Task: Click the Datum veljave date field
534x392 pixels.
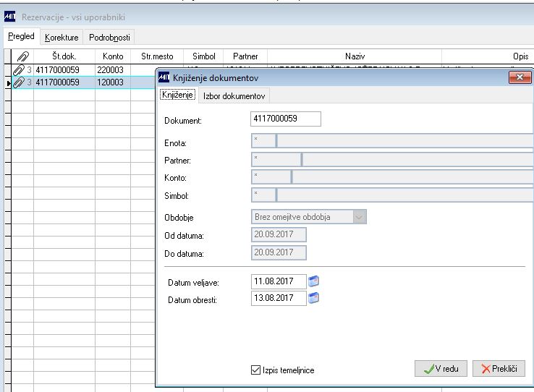Action: click(x=278, y=281)
